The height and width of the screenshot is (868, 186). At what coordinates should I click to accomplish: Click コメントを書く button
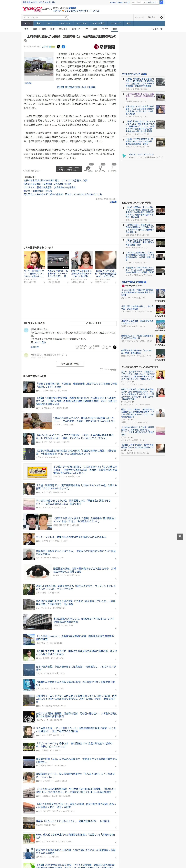click(93, 323)
